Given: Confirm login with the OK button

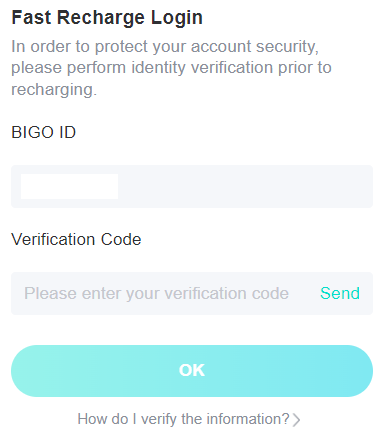Looking at the screenshot, I should point(192,371).
